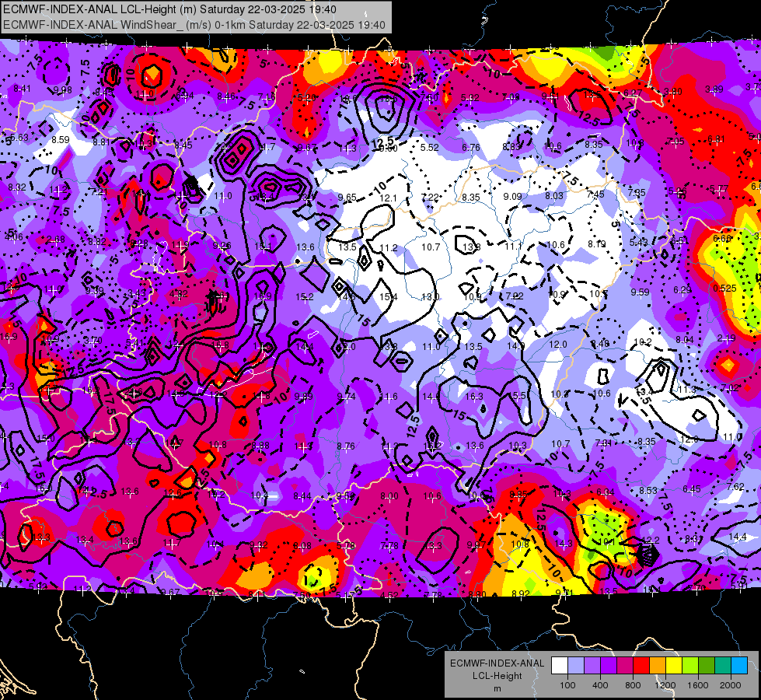Click the grid value 8.19

coord(597,244)
